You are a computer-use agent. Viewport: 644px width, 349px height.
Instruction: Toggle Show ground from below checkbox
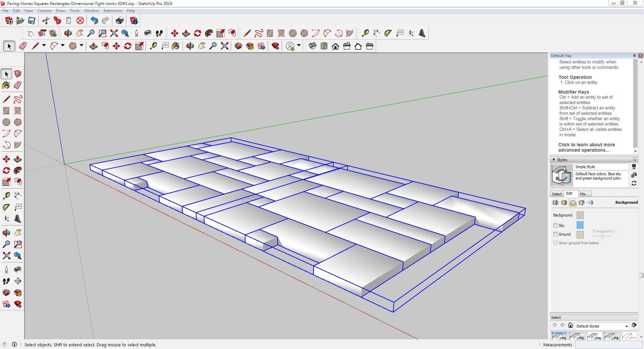point(555,243)
